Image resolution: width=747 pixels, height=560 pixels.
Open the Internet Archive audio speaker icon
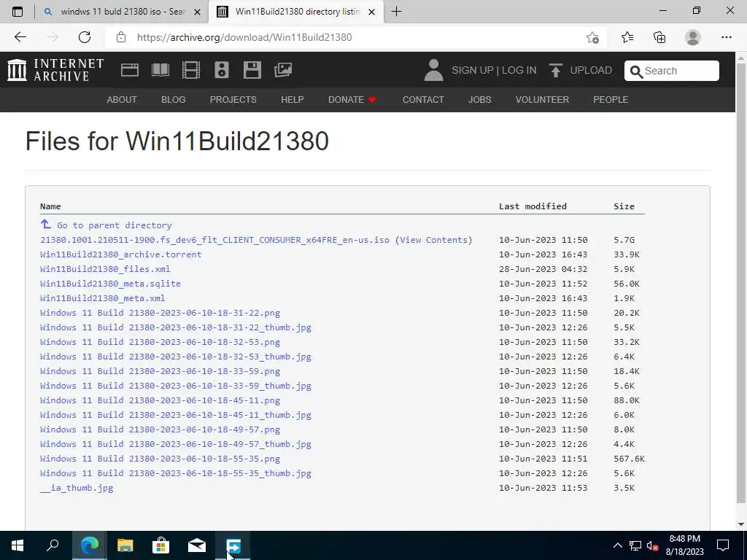(x=222, y=70)
